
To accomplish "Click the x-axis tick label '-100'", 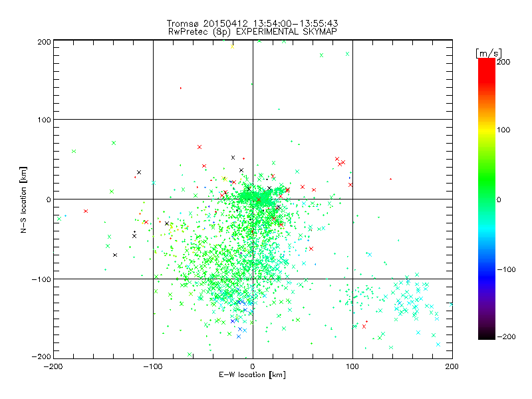I will (x=153, y=366).
